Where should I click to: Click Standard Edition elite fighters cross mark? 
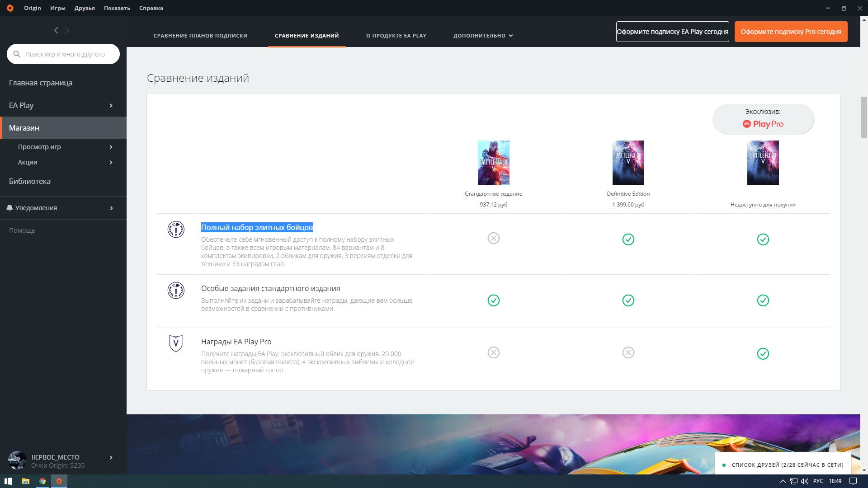coord(493,238)
